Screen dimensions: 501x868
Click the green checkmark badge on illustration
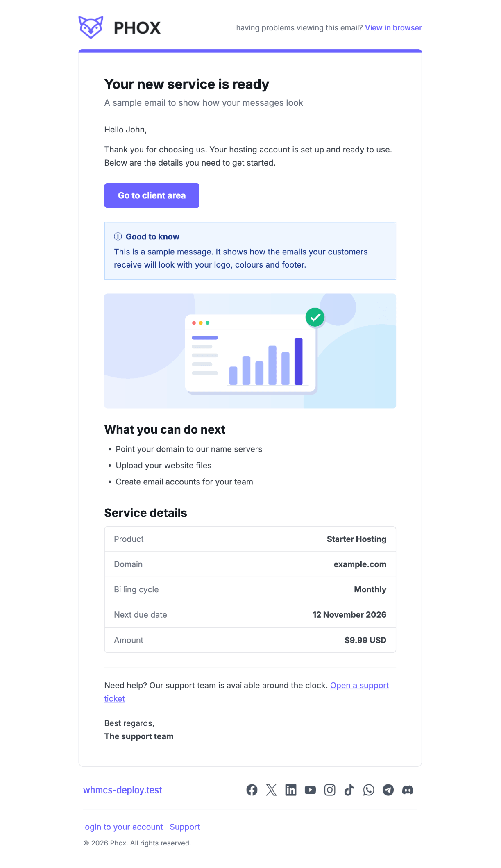coord(315,317)
